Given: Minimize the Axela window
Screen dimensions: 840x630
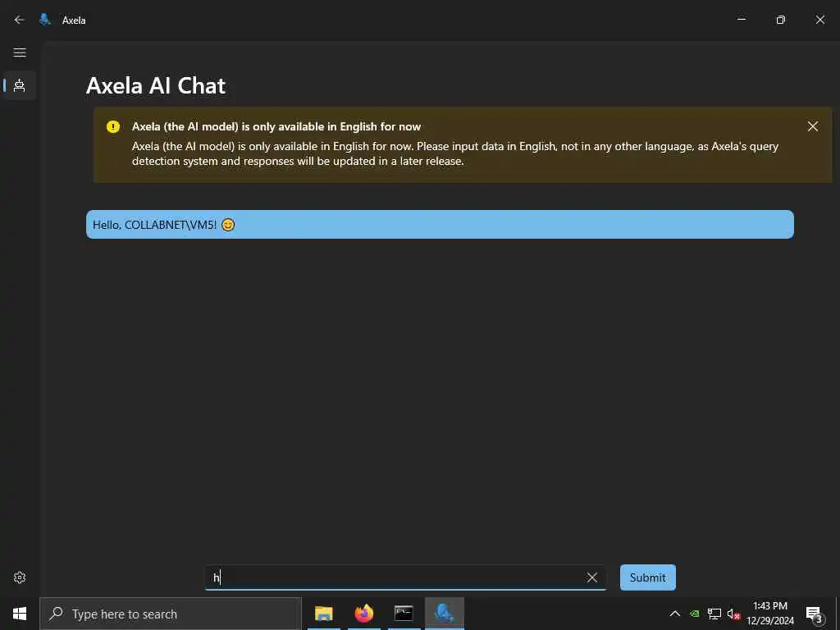Looking at the screenshot, I should 742,20.
